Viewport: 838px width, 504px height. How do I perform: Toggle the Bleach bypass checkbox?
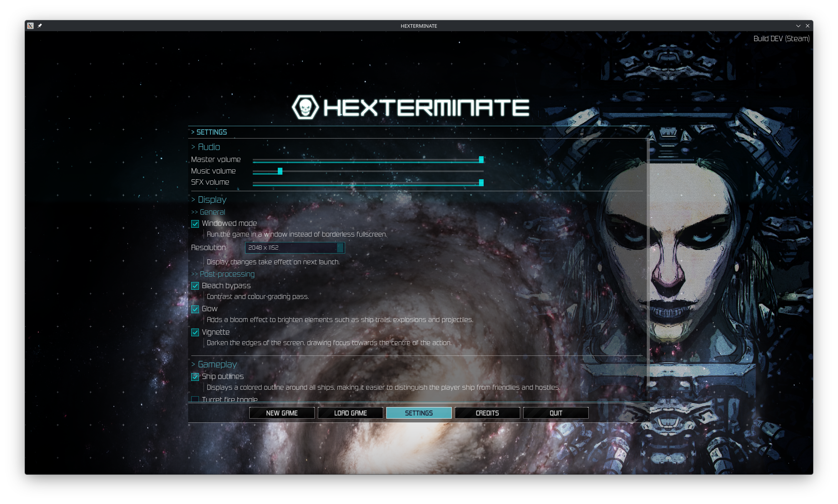pyautogui.click(x=195, y=286)
